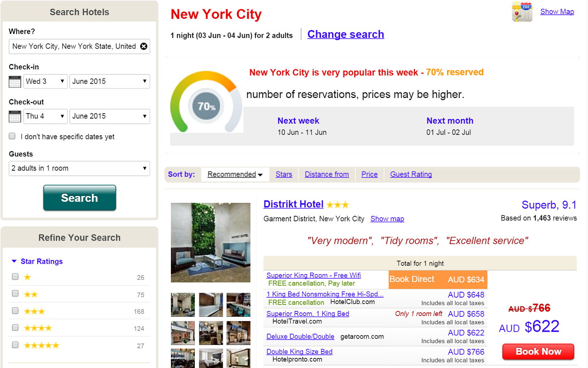The height and width of the screenshot is (368, 588).
Task: Click the three-star hotel count 168
Action: (x=139, y=311)
